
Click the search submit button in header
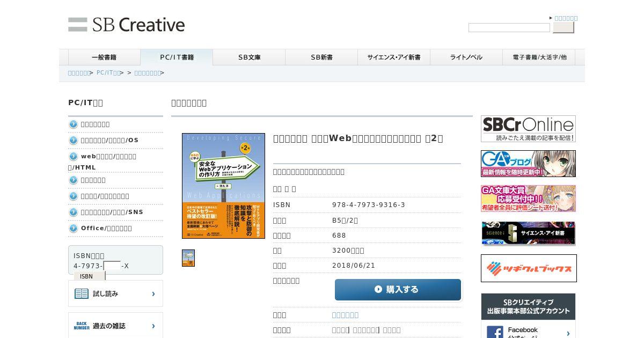click(563, 27)
